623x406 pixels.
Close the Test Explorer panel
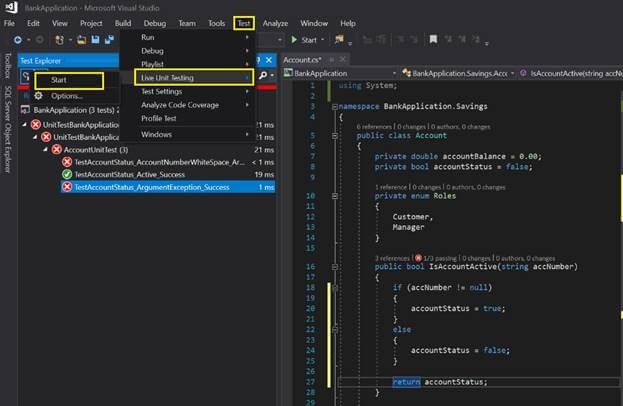coord(269,60)
